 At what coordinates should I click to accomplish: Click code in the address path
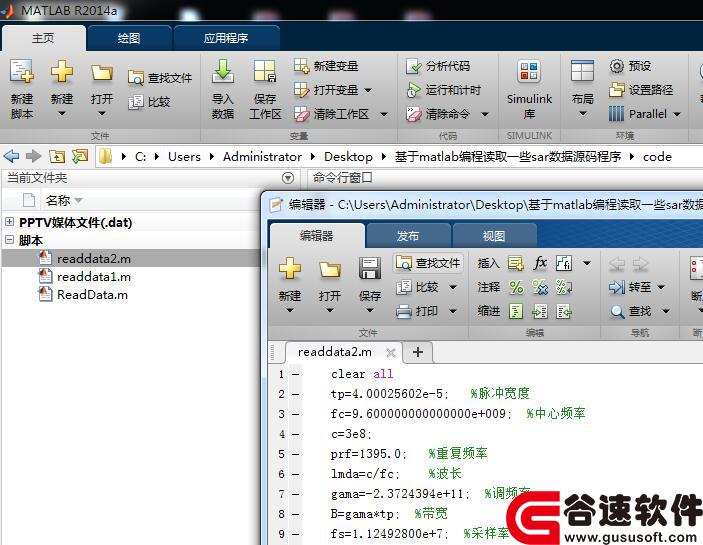657,157
